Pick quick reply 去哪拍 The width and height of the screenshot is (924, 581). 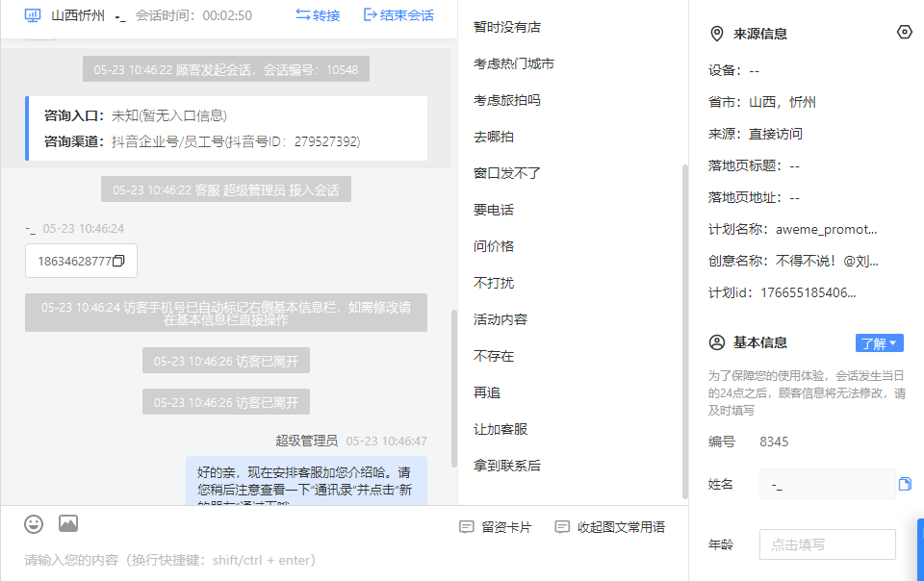(494, 137)
